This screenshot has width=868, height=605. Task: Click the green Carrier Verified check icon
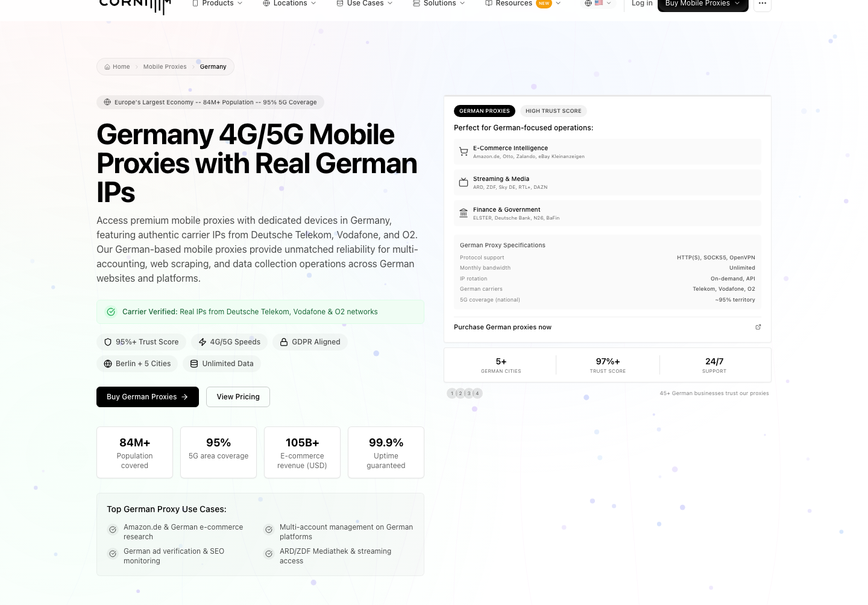point(111,312)
